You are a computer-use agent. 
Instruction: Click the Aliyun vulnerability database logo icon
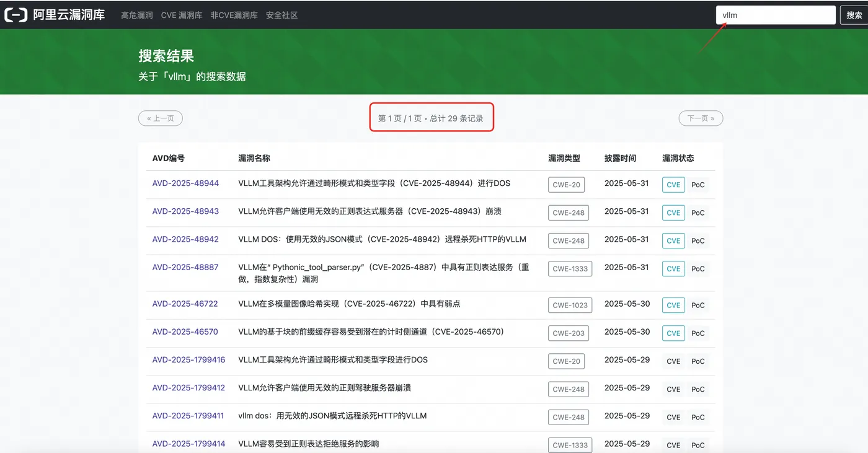tap(16, 15)
